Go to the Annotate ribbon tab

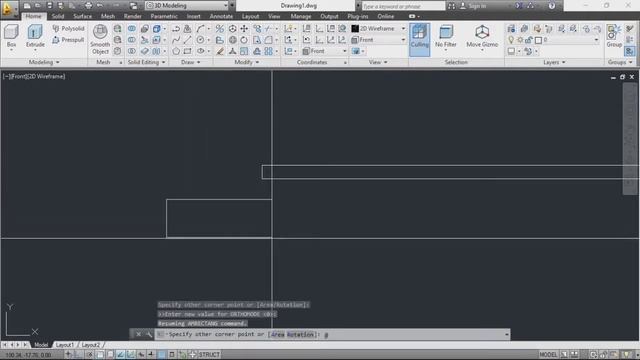[221, 16]
